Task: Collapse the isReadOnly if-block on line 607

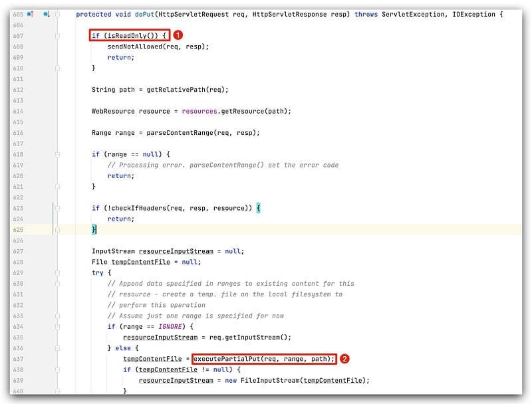Action: tap(58, 36)
